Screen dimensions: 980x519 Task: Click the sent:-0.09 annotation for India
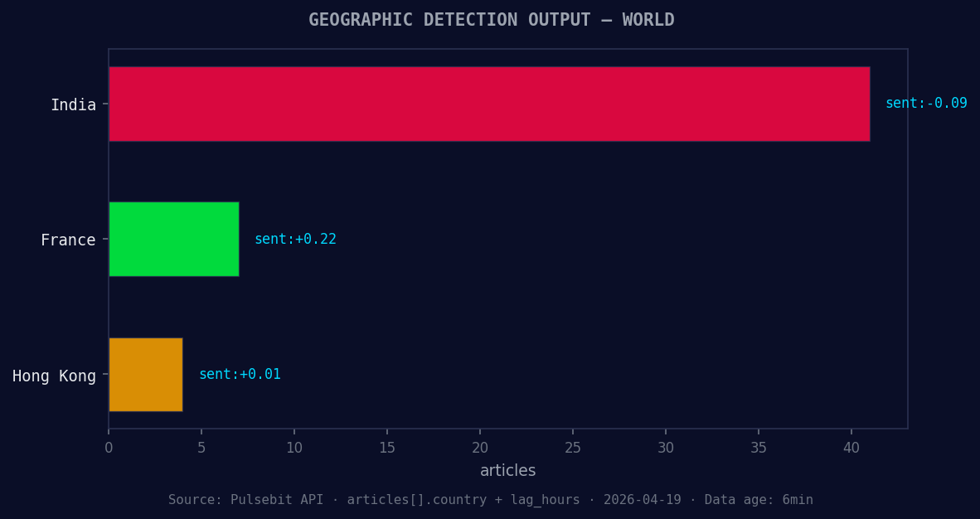point(925,103)
